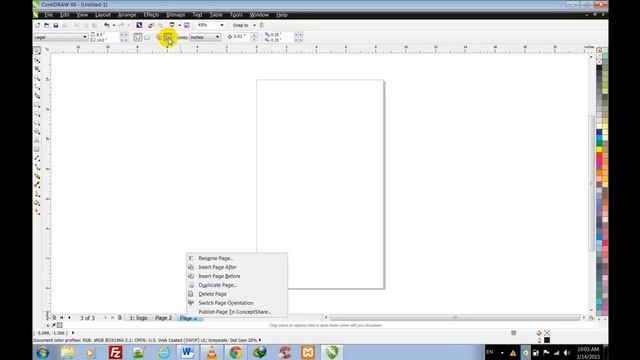Image resolution: width=640 pixels, height=360 pixels.
Task: Select the Fill tool in toolbox
Action: pos(37,203)
